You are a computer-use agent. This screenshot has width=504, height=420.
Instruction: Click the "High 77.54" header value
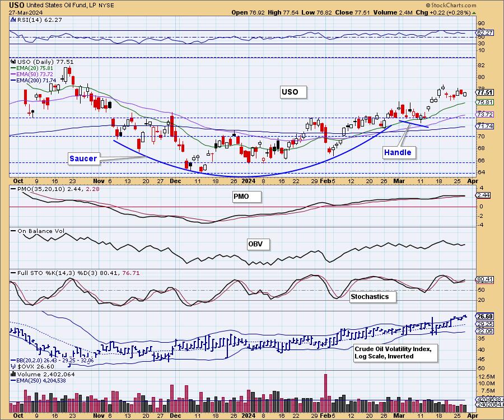point(283,12)
